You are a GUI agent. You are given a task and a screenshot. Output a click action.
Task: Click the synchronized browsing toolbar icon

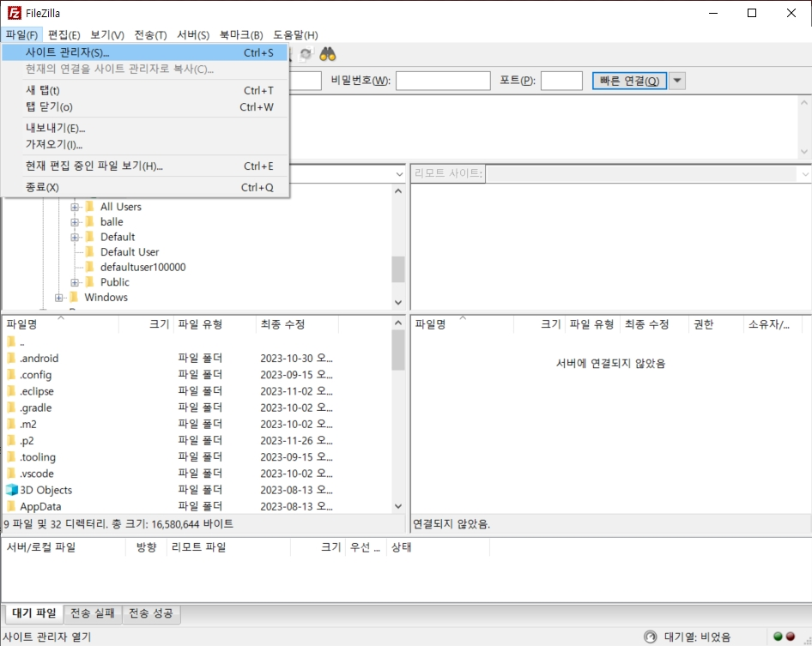(x=306, y=54)
